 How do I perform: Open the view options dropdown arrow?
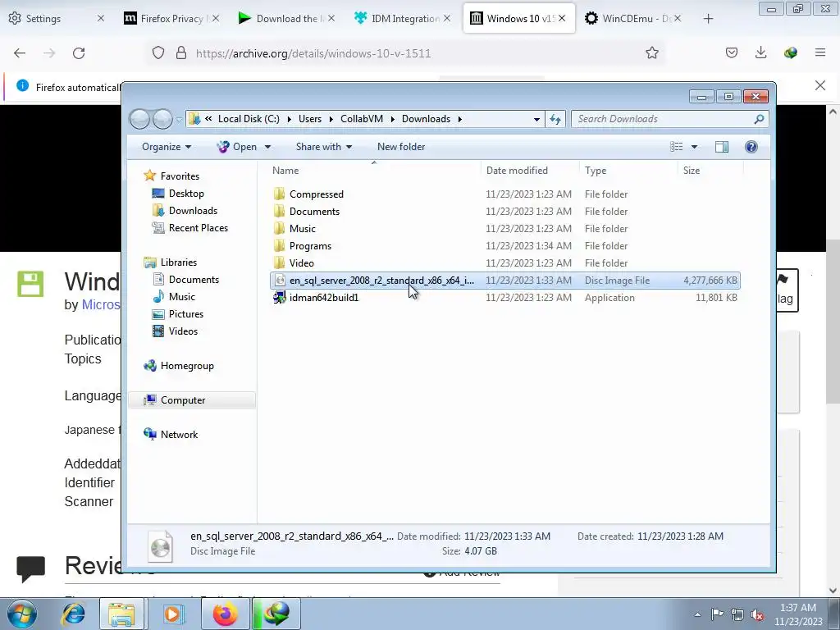pyautogui.click(x=694, y=147)
